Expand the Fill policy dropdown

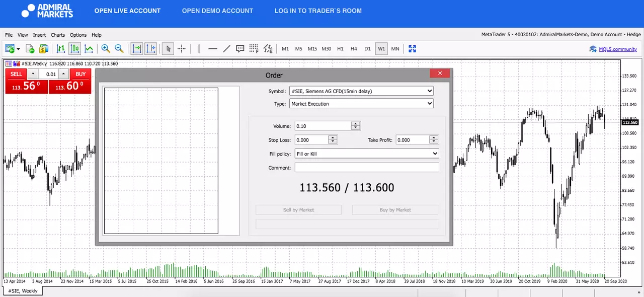click(366, 154)
